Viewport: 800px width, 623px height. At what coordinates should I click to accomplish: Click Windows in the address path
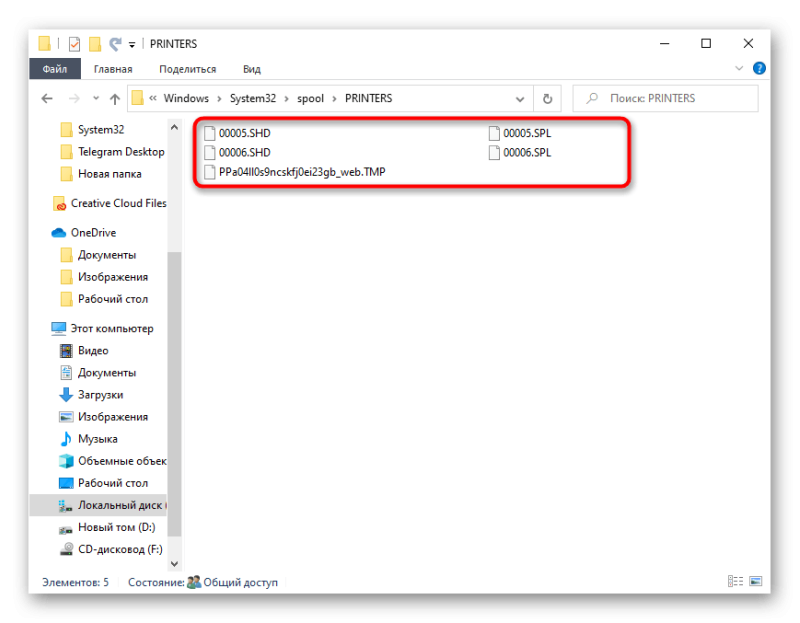coord(186,98)
